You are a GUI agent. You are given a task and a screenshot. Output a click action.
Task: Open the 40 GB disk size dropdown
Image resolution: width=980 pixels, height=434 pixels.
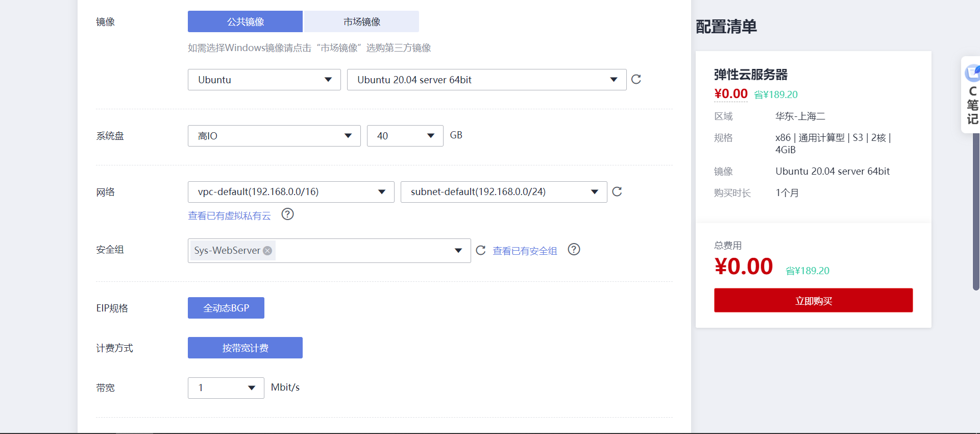pos(404,136)
